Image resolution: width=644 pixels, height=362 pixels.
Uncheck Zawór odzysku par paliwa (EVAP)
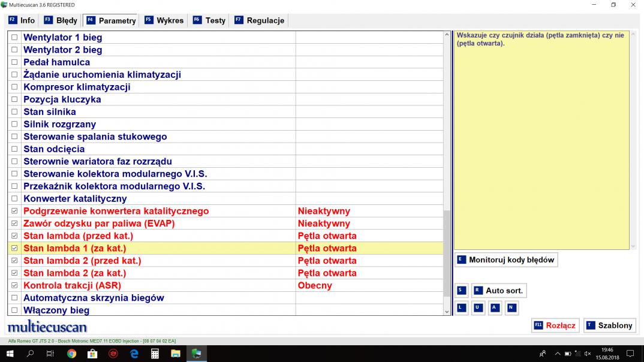(15, 224)
